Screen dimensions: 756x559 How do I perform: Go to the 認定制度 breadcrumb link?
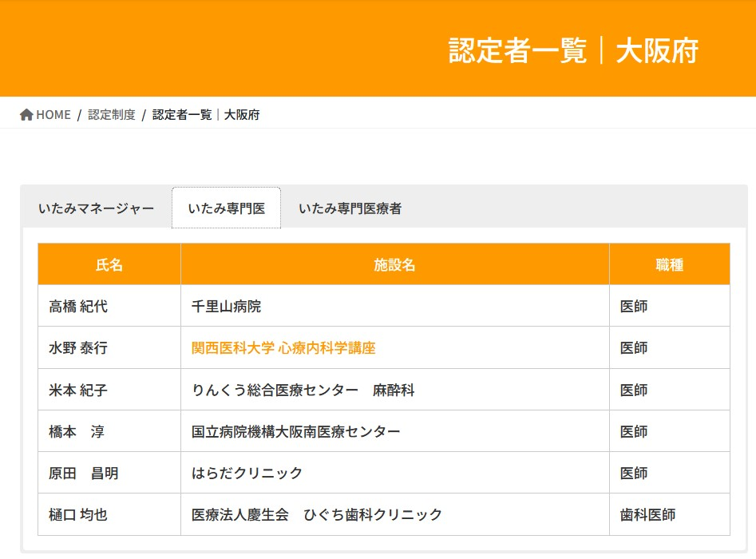pos(112,115)
